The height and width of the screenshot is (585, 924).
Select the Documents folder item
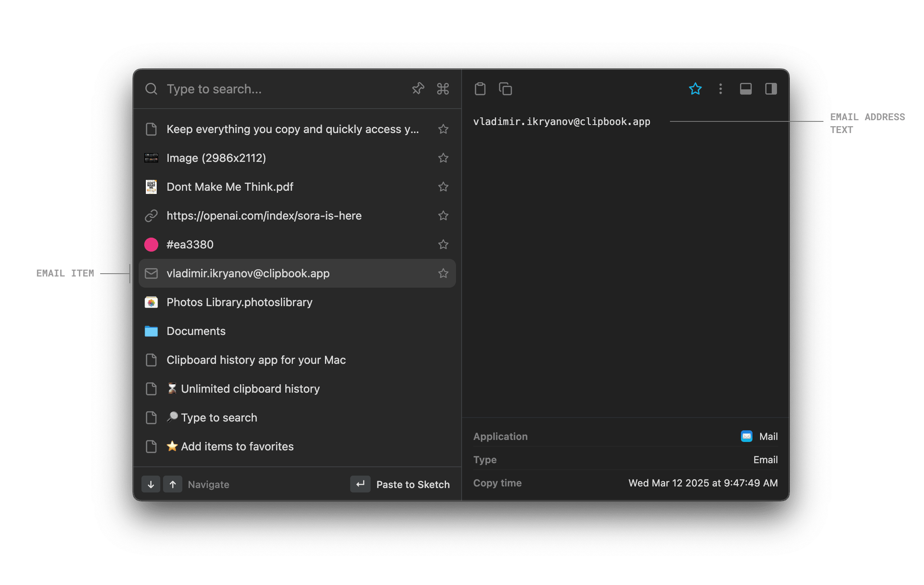196,331
